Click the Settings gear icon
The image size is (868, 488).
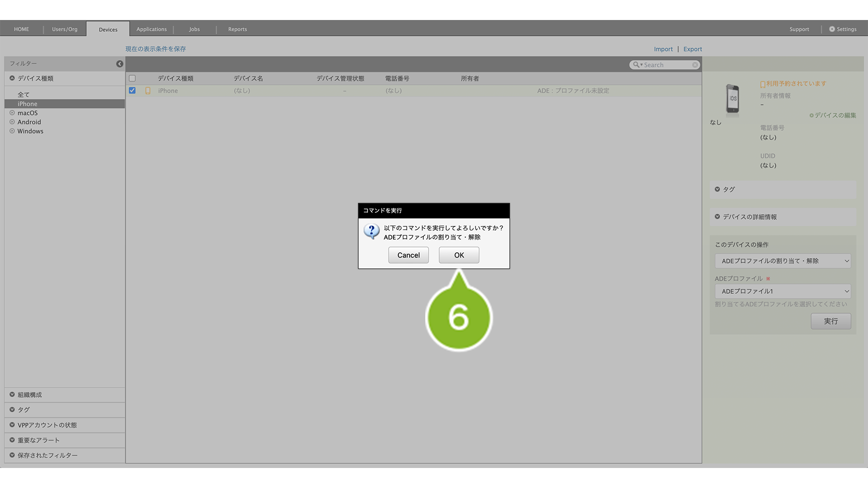(832, 29)
